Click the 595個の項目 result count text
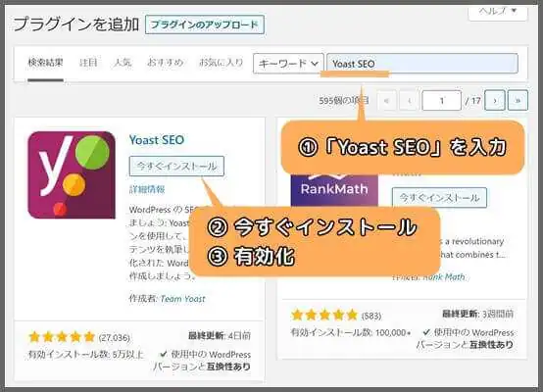This screenshot has height=392, width=543. coord(343,101)
